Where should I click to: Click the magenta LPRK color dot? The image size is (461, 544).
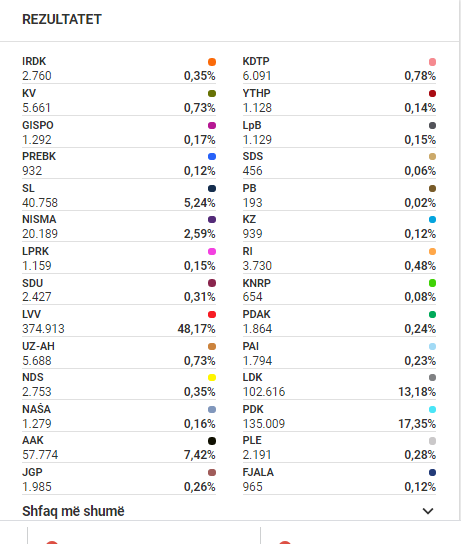(x=212, y=252)
